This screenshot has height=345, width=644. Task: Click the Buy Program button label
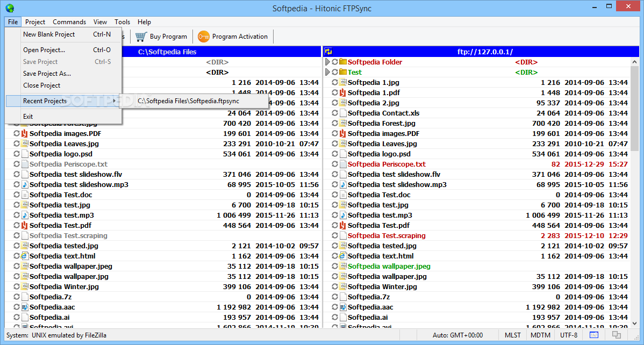[168, 37]
